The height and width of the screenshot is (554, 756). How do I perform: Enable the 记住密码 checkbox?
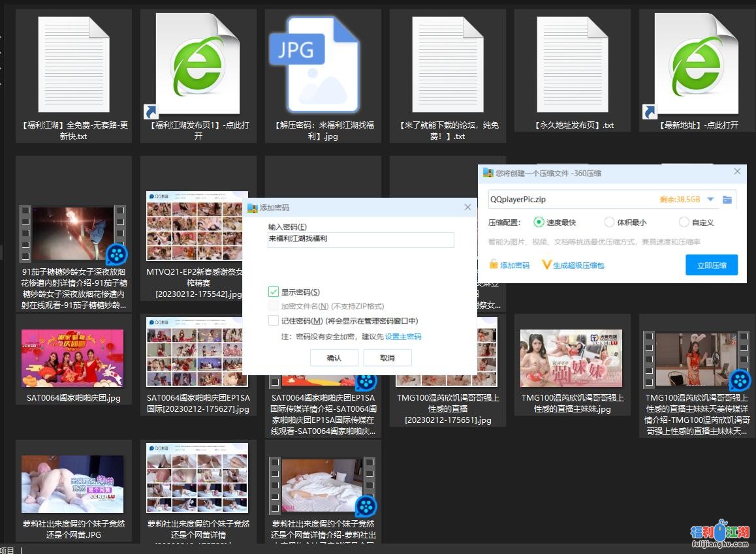(x=274, y=320)
